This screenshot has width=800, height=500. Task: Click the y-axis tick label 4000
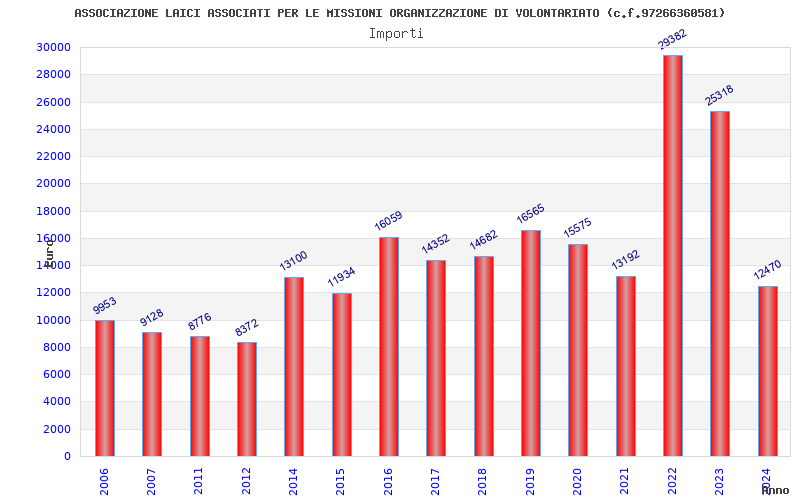[x=57, y=402]
